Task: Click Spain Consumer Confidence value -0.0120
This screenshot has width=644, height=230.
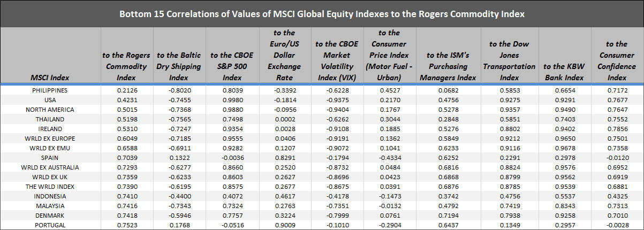Action: tap(617, 158)
